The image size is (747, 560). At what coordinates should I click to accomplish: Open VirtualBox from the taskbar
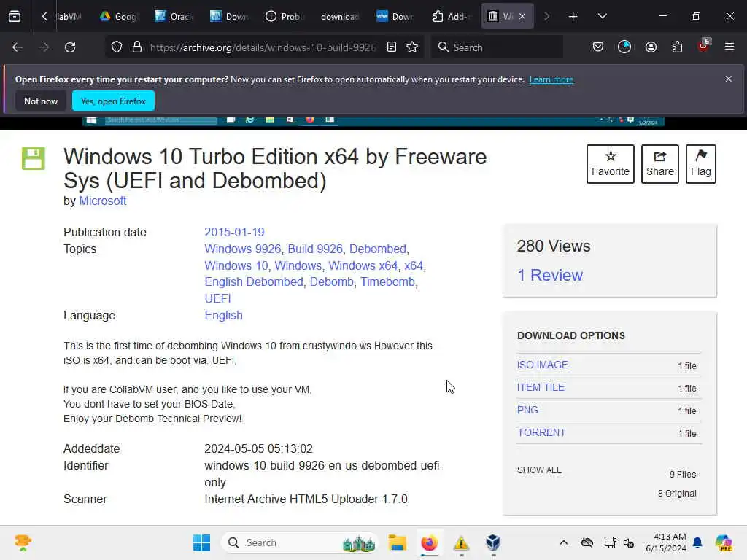[x=492, y=542]
